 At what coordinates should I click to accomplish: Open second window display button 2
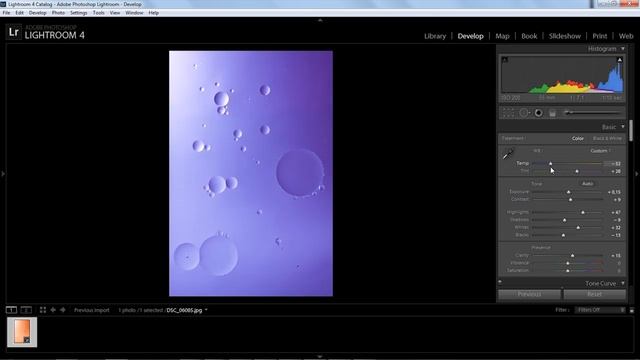click(x=26, y=310)
